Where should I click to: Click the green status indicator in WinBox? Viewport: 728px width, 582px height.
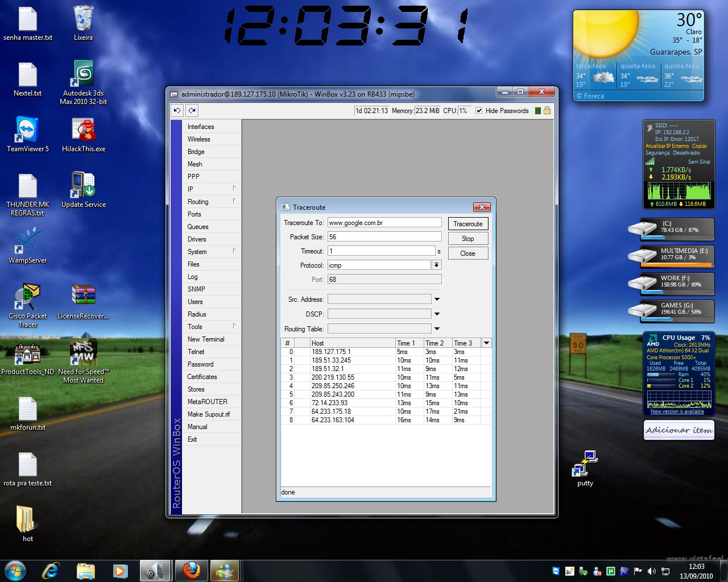(537, 110)
